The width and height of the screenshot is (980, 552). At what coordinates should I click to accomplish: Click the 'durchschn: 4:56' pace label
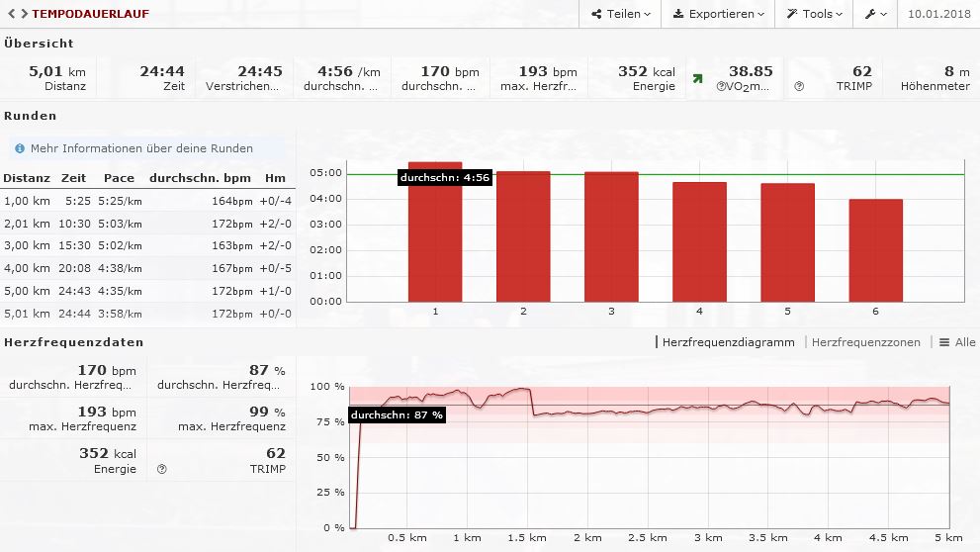(x=445, y=178)
